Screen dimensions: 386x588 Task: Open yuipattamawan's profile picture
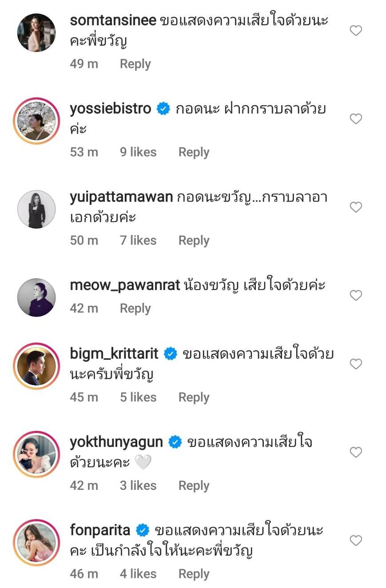[36, 209]
